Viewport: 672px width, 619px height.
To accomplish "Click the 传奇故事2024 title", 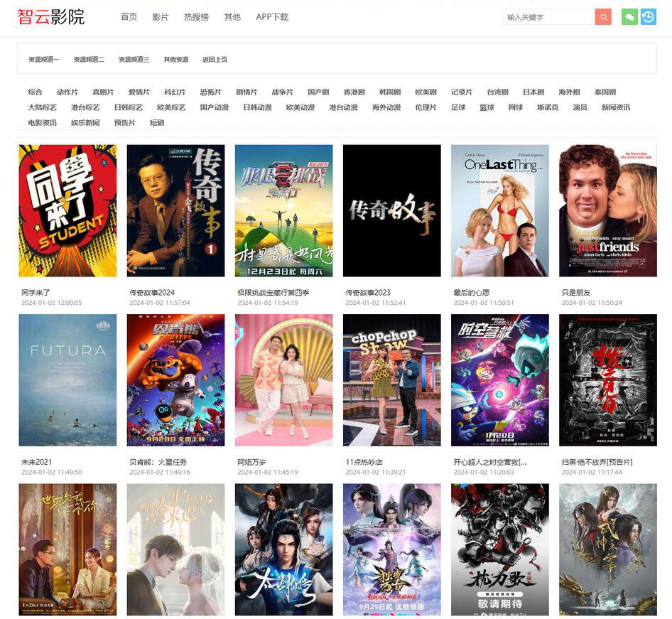I will pos(152,293).
